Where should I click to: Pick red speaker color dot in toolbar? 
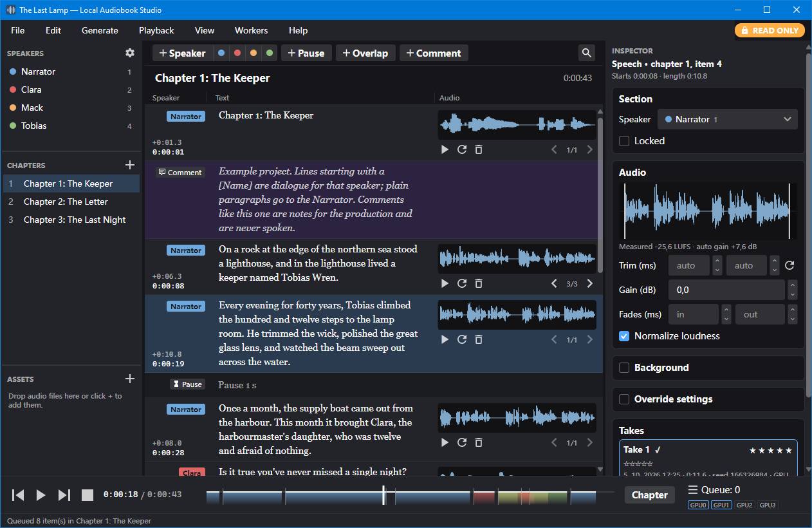[237, 53]
